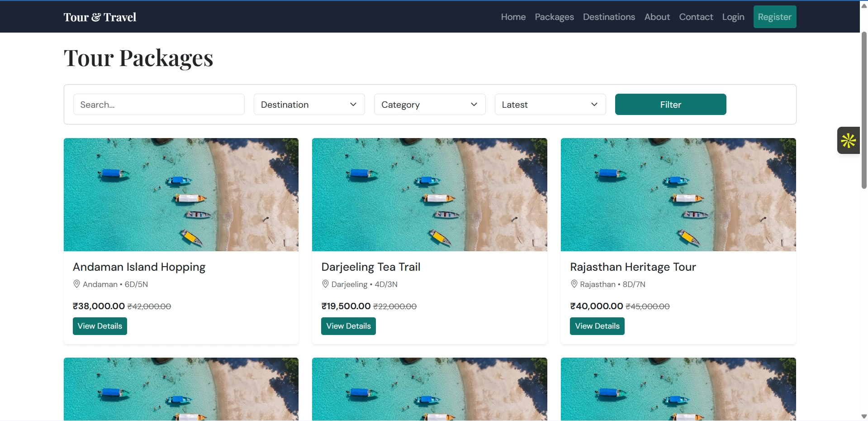Click the scrollbar up arrow

[864, 5]
